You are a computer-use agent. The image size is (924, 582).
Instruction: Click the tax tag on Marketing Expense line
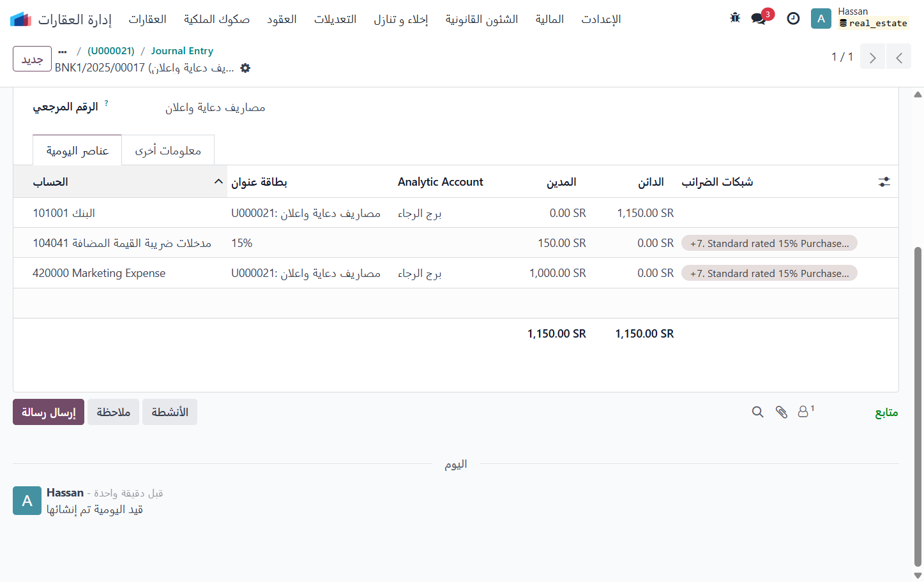click(769, 273)
